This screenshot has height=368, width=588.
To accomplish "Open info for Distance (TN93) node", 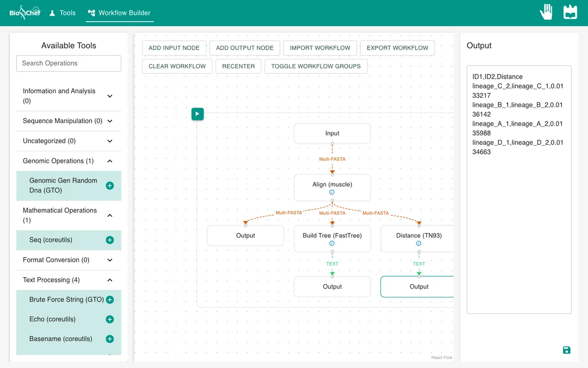I will coord(419,243).
